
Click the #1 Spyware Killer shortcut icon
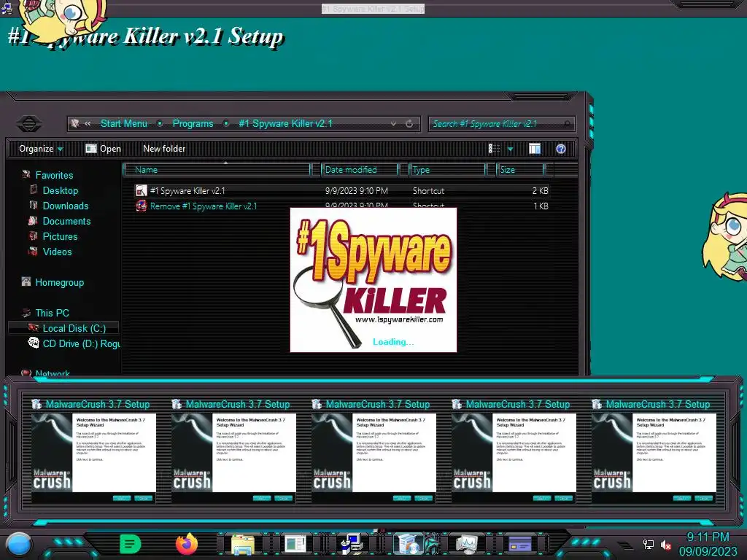[141, 190]
